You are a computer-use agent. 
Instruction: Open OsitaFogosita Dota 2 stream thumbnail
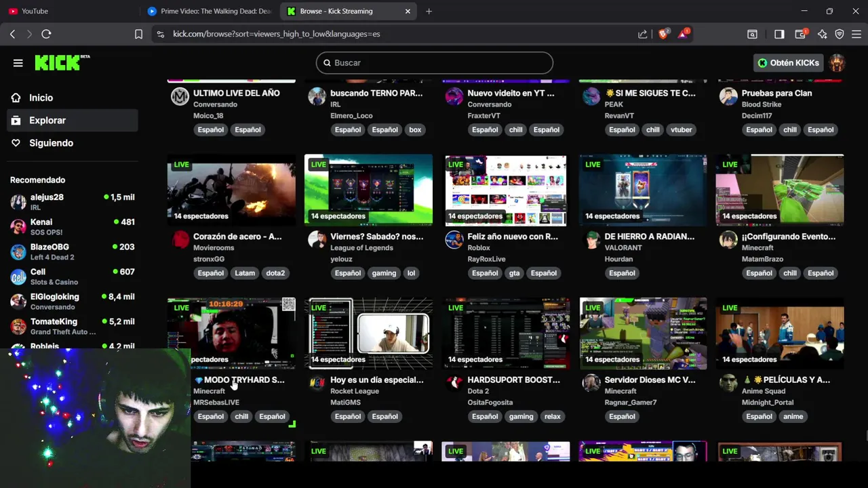[x=506, y=333]
